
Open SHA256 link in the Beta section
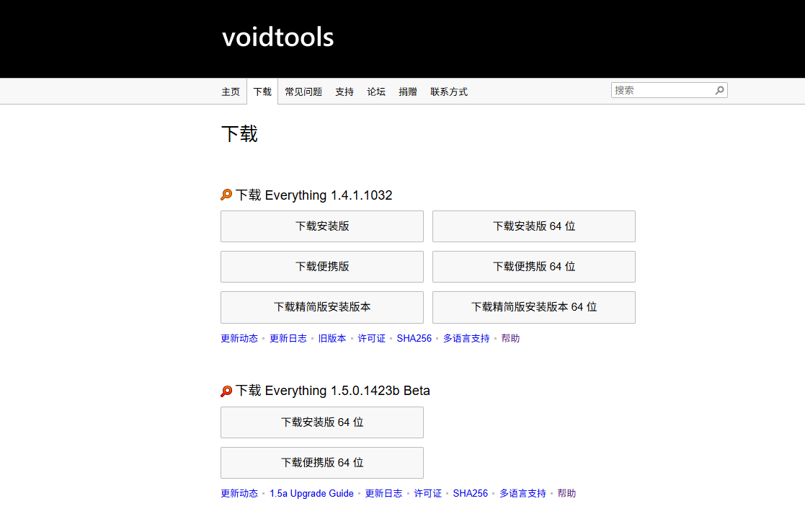click(471, 494)
